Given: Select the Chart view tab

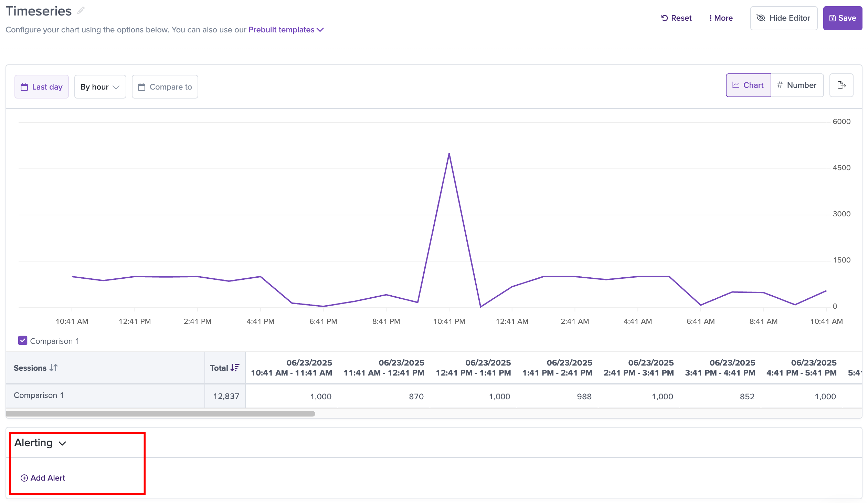Looking at the screenshot, I should pyautogui.click(x=748, y=85).
